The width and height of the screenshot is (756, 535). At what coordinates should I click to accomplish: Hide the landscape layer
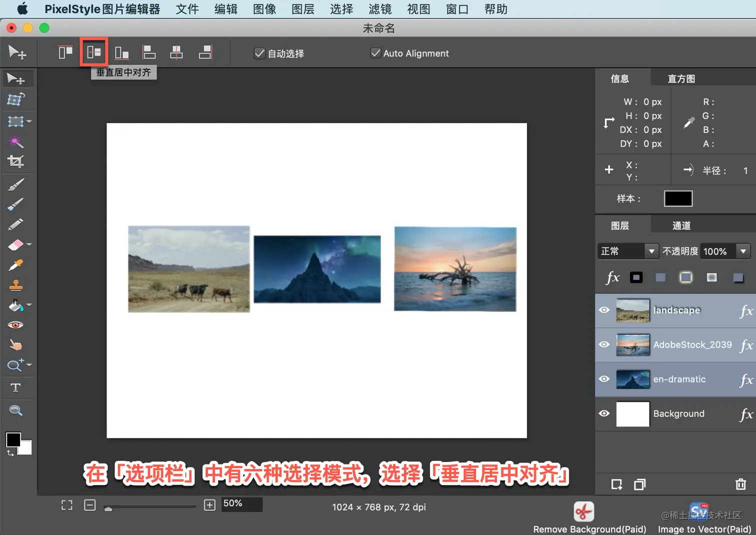pos(604,310)
